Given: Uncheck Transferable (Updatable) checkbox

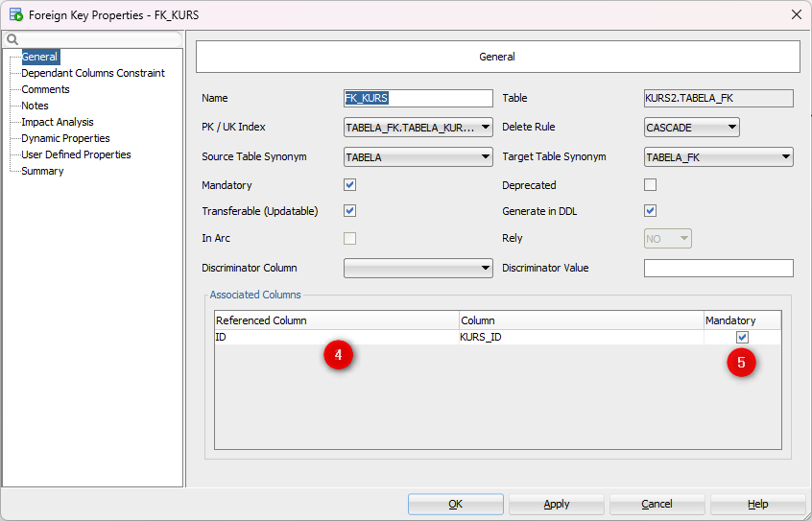Looking at the screenshot, I should point(349,211).
